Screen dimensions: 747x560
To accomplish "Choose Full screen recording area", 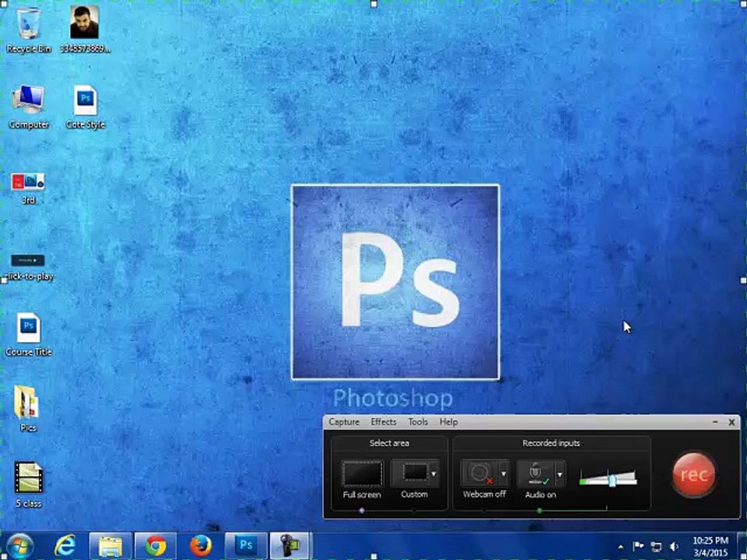I will pyautogui.click(x=362, y=474).
